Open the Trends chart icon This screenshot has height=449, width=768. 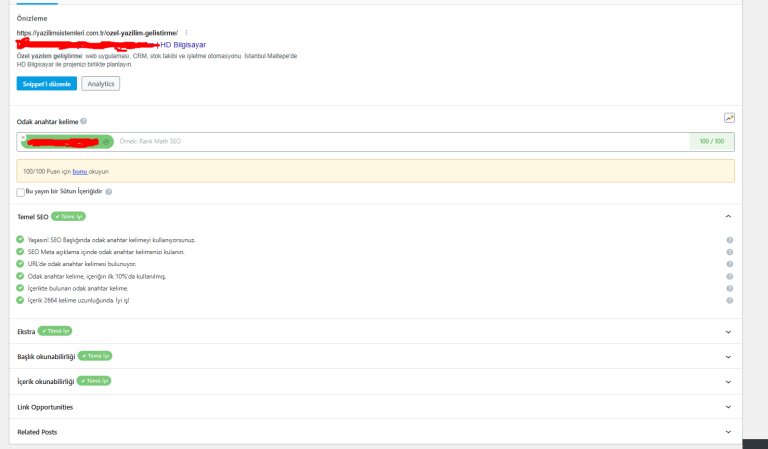pos(729,118)
